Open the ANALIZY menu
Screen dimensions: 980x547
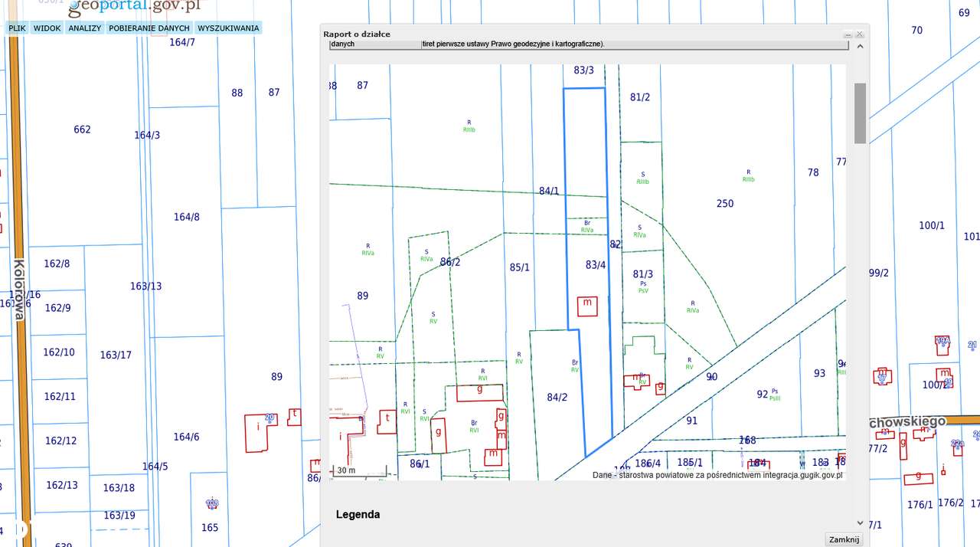84,28
